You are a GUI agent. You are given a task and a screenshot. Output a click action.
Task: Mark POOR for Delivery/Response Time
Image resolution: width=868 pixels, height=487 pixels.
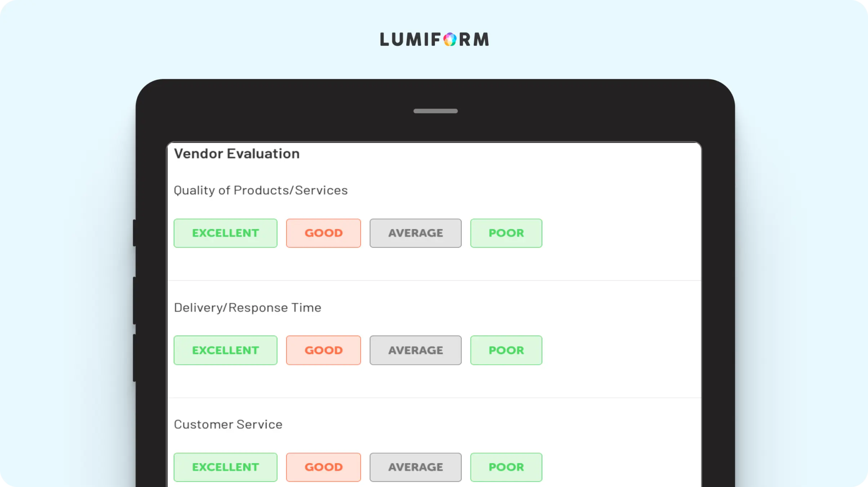click(506, 350)
